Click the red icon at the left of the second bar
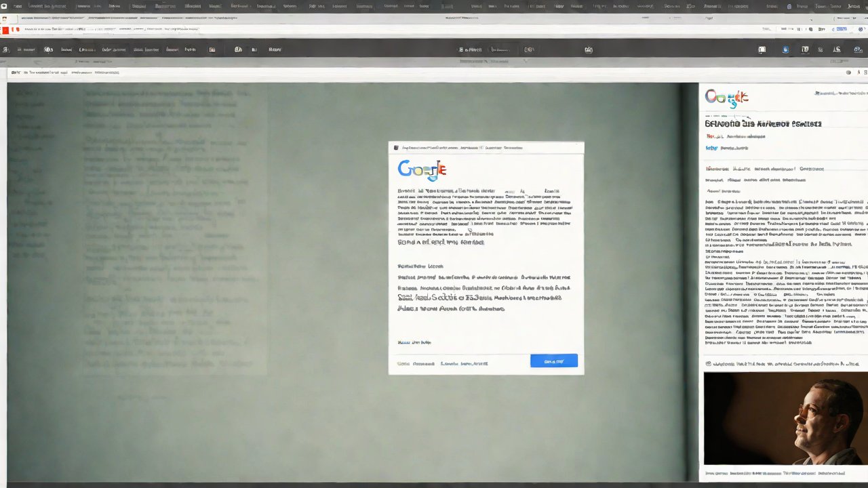The height and width of the screenshot is (488, 868). (5, 30)
